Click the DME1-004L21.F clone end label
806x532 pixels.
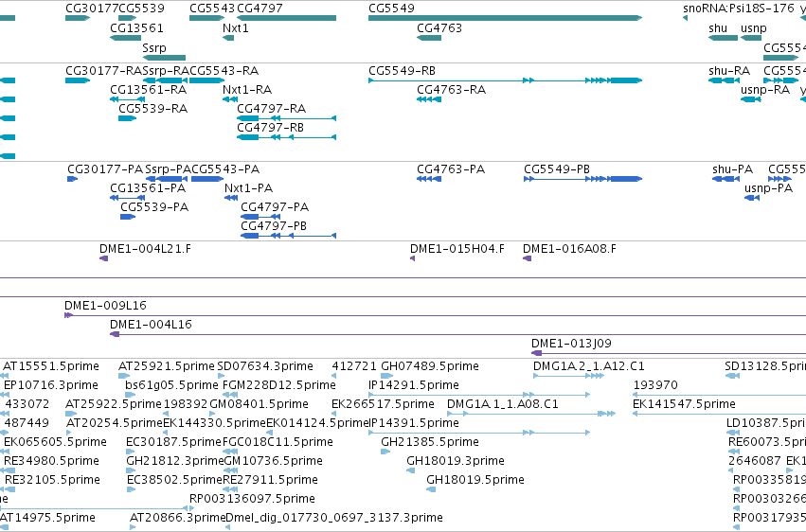pyautogui.click(x=145, y=249)
